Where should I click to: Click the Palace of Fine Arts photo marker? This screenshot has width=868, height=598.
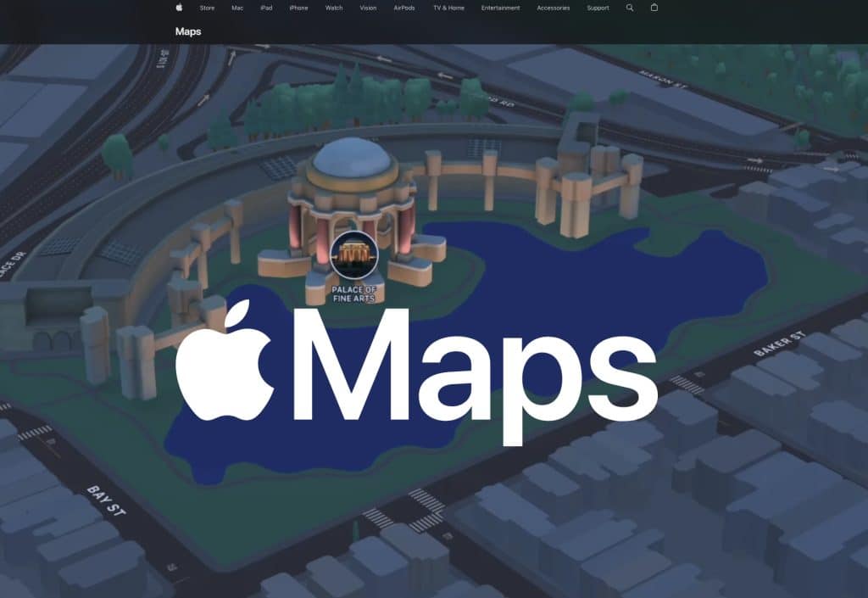pyautogui.click(x=353, y=255)
